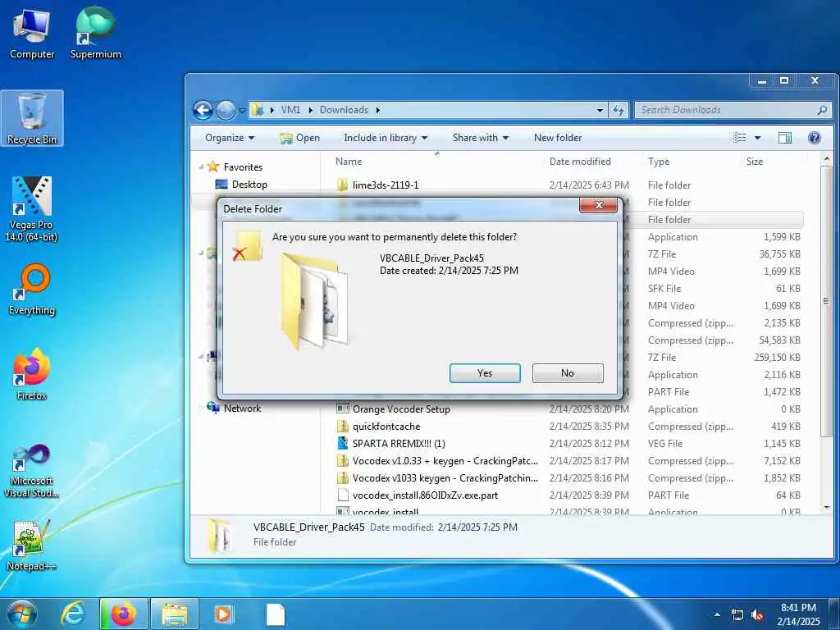
Task: Select the Firefox desktop shortcut
Action: click(32, 374)
